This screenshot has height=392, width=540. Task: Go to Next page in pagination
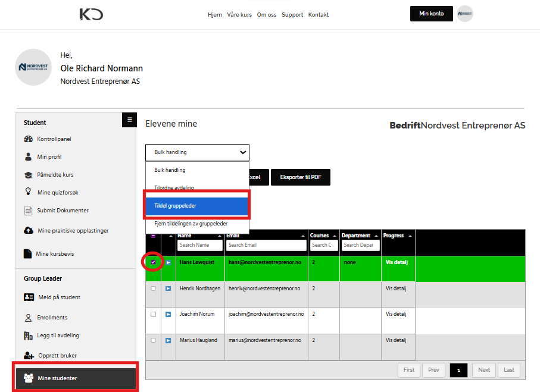484,370
